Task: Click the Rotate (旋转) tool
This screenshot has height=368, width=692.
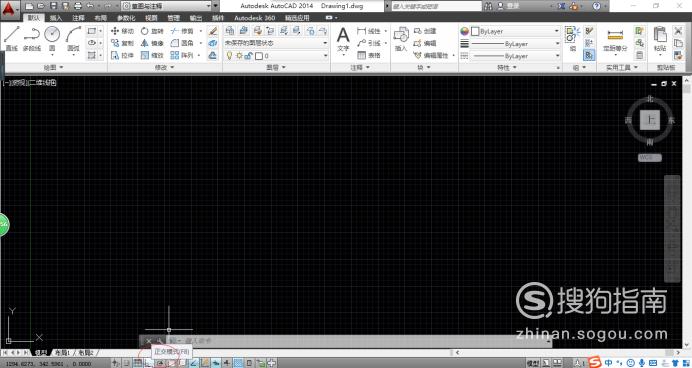Action: [x=152, y=31]
